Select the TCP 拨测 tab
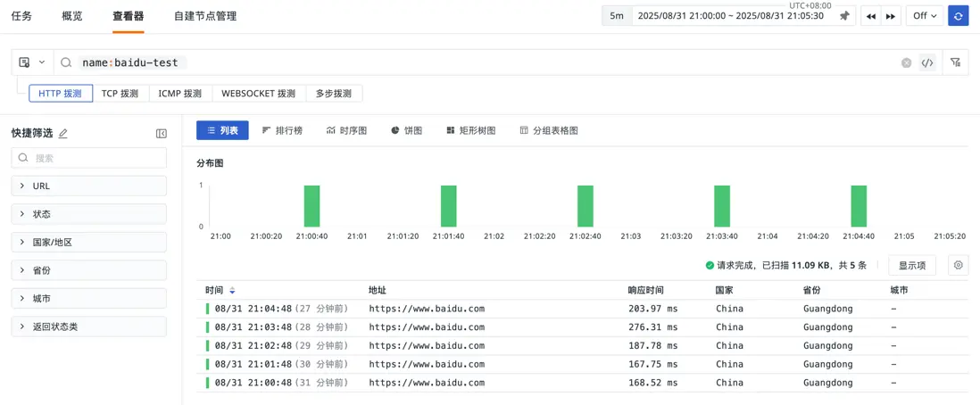Viewport: 980px width, 405px height. coord(120,94)
